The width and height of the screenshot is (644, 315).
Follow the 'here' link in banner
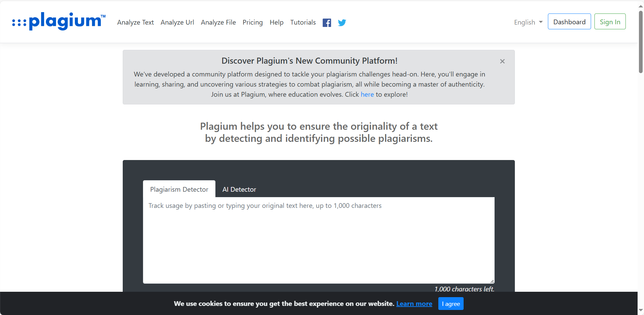tap(367, 95)
